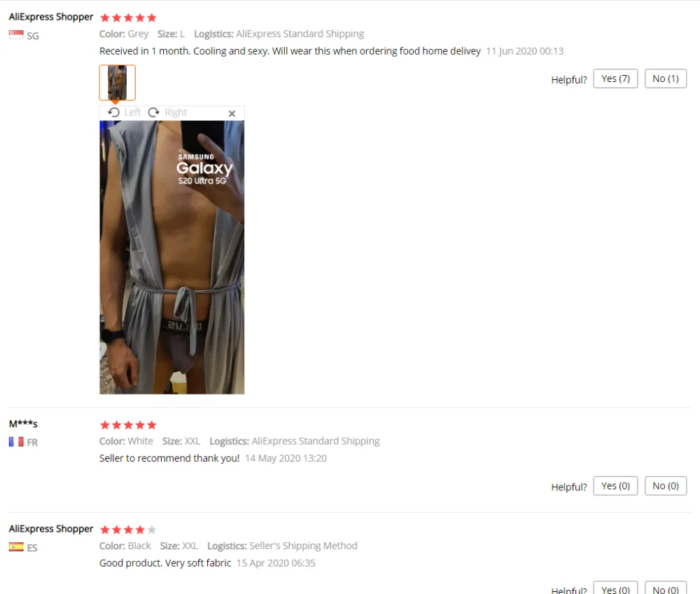This screenshot has width=700, height=594.
Task: Click the review photo thumbnail
Action: tap(118, 83)
